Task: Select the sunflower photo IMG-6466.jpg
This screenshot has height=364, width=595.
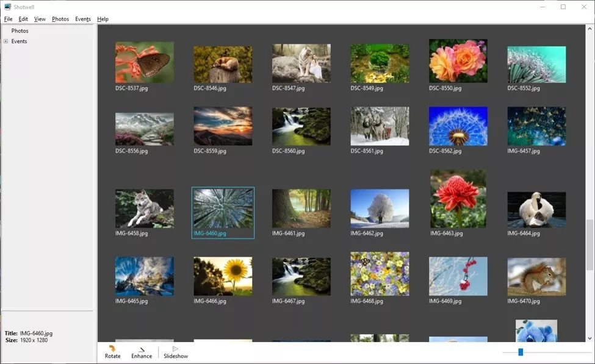Action: click(223, 276)
